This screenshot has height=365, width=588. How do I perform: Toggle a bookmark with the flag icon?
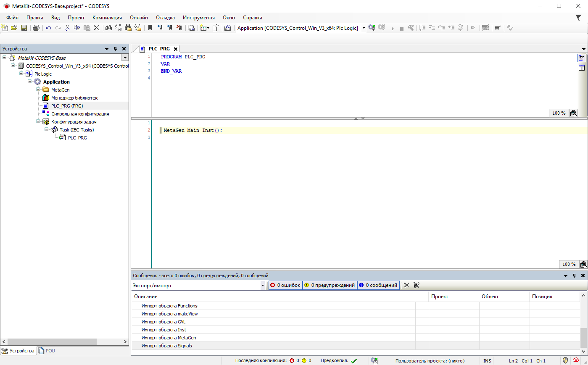[150, 28]
